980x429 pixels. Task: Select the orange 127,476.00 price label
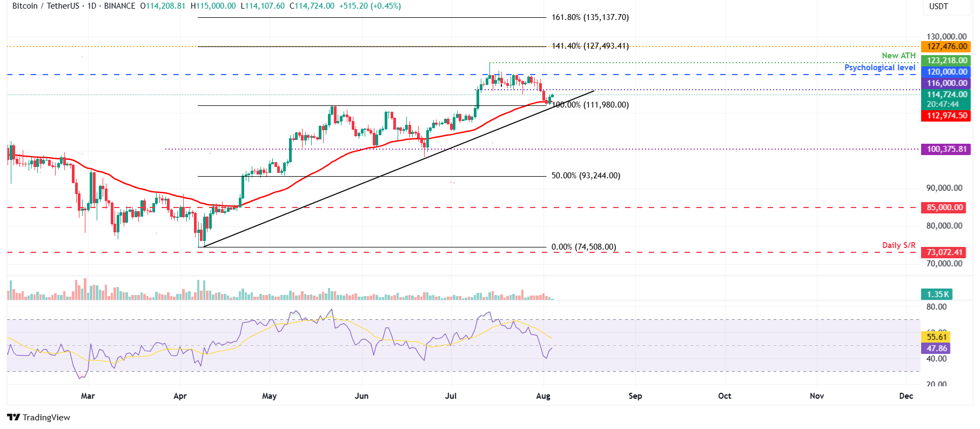coord(945,46)
